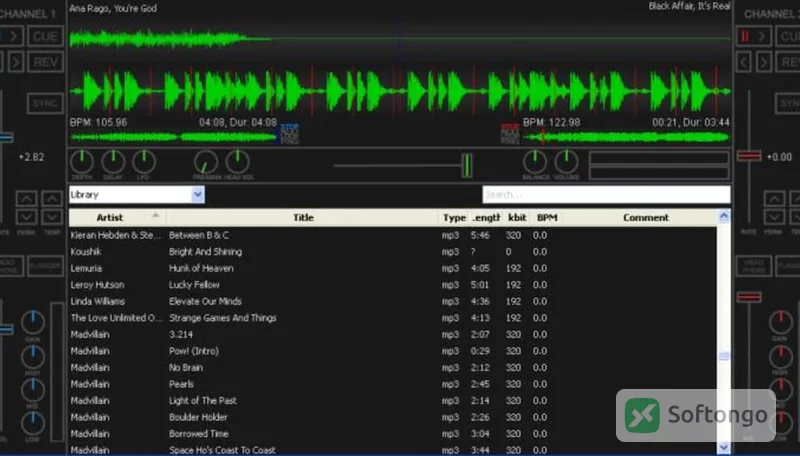Seek in Channel 1 waveform overview strip

pyautogui.click(x=173, y=137)
